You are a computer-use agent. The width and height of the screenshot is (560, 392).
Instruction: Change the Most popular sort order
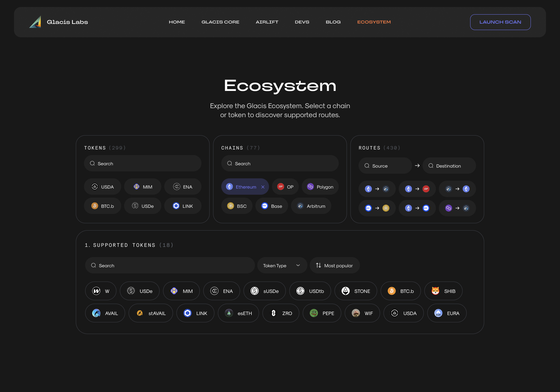coord(335,266)
